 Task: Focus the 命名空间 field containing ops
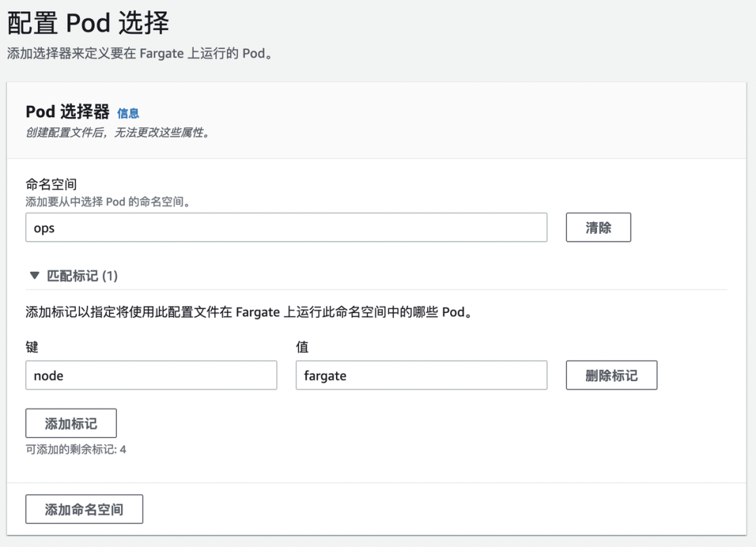tap(286, 228)
